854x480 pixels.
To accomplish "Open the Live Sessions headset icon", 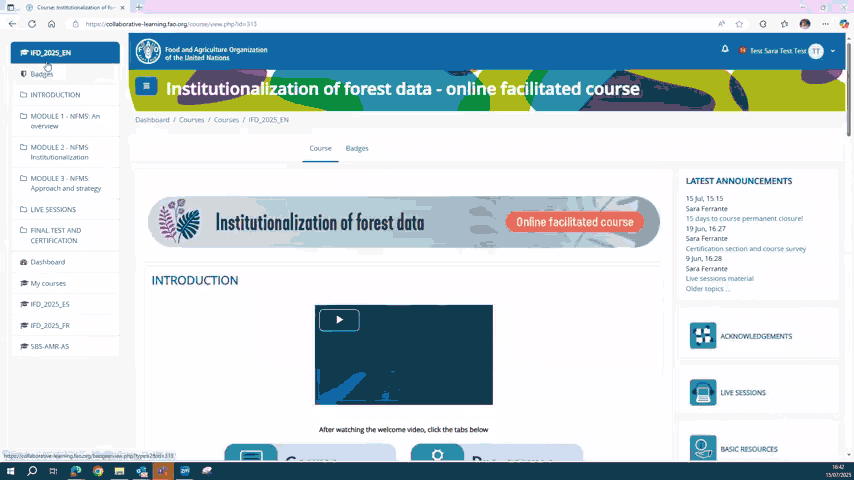I will coord(703,393).
